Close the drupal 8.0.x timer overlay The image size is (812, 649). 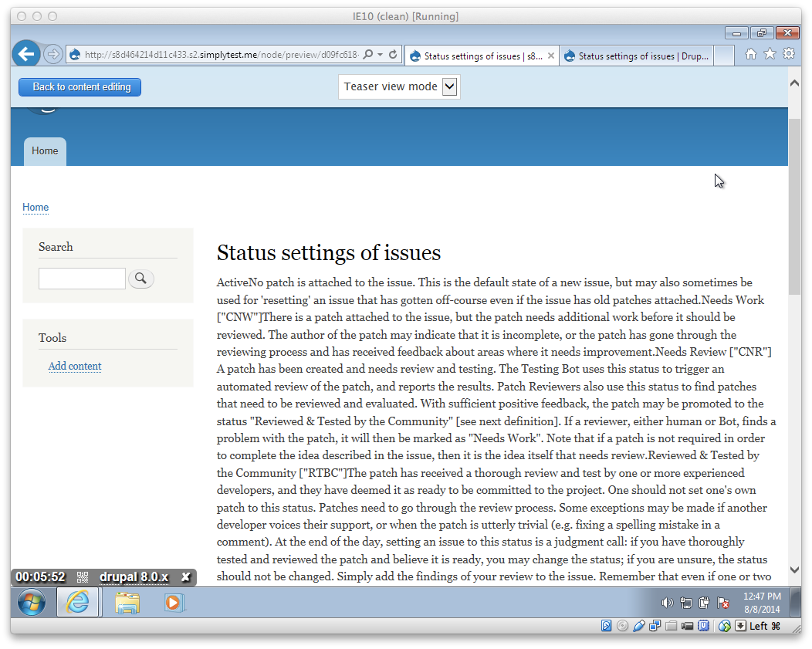[185, 577]
